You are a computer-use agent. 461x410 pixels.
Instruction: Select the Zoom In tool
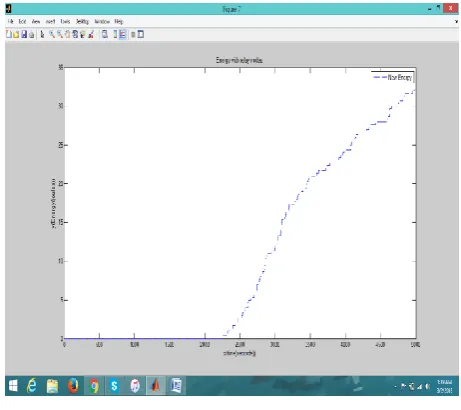[x=52, y=34]
